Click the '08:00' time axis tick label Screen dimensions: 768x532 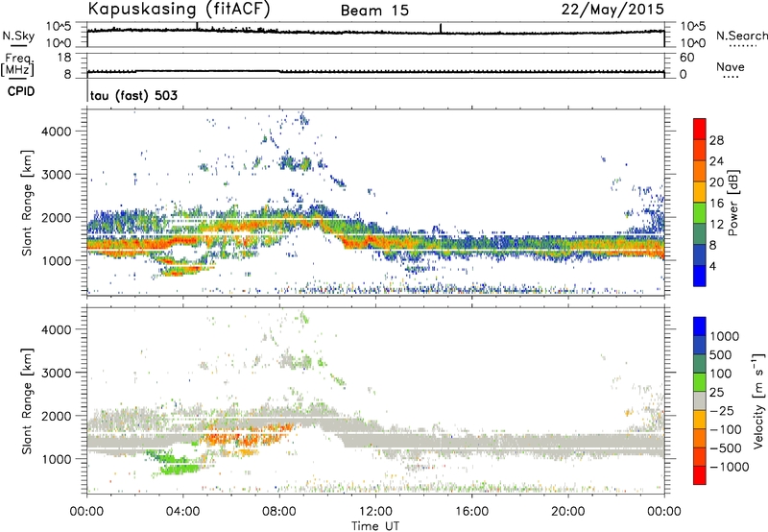(279, 512)
